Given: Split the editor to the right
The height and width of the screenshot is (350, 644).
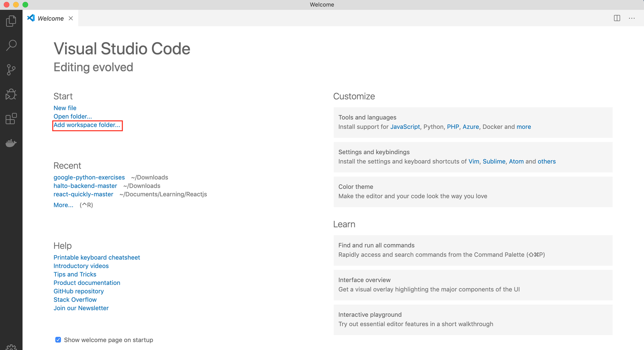Looking at the screenshot, I should click(x=617, y=18).
